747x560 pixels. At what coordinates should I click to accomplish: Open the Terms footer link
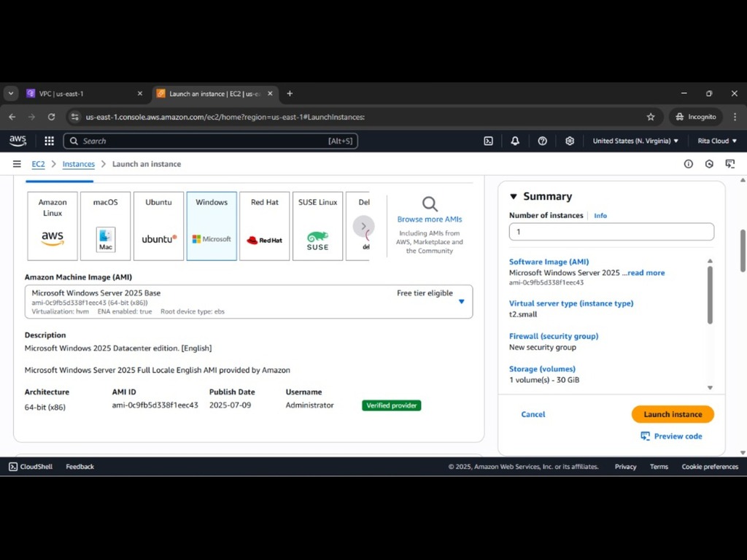[x=659, y=467]
